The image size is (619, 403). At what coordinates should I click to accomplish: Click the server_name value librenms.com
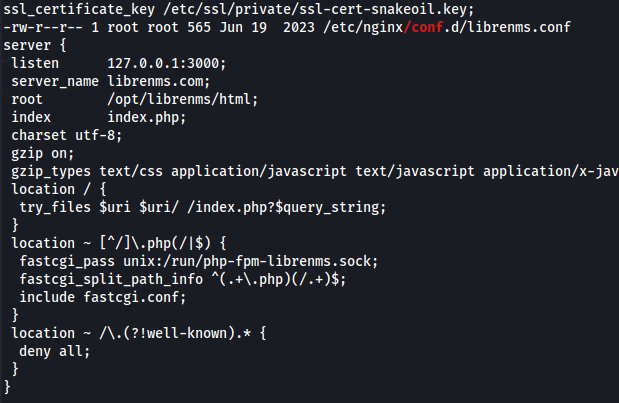pos(159,81)
